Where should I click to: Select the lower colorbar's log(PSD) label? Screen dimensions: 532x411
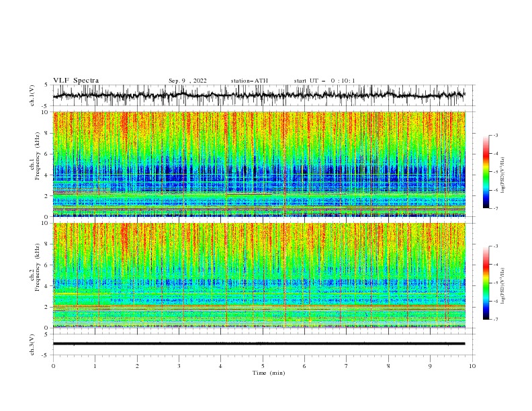click(503, 285)
